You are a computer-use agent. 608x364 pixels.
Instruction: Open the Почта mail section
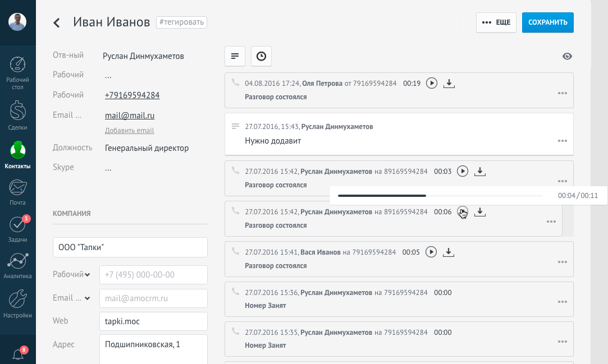click(17, 192)
